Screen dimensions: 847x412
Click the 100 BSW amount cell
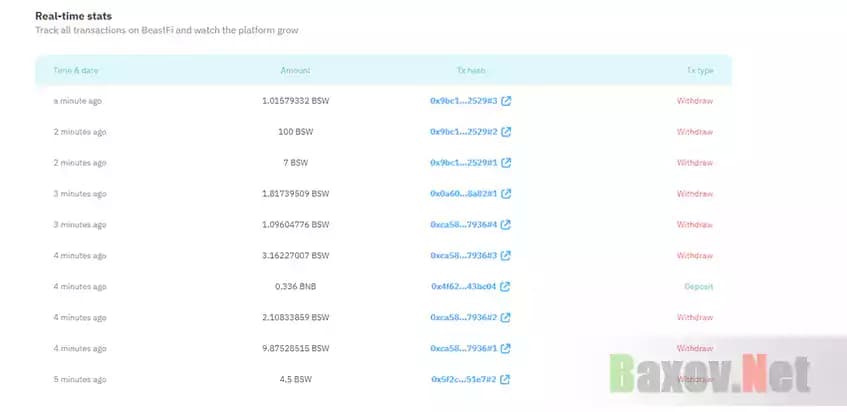[x=295, y=132]
